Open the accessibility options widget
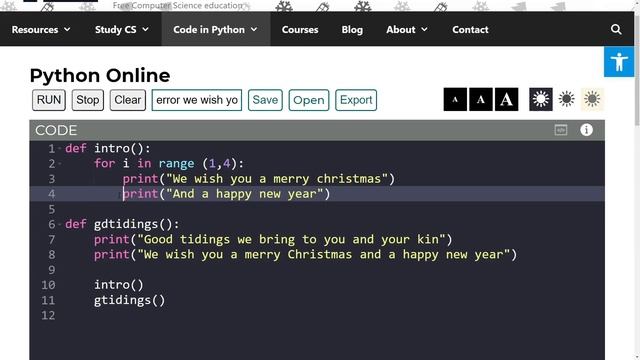This screenshot has width=640, height=360. (619, 62)
